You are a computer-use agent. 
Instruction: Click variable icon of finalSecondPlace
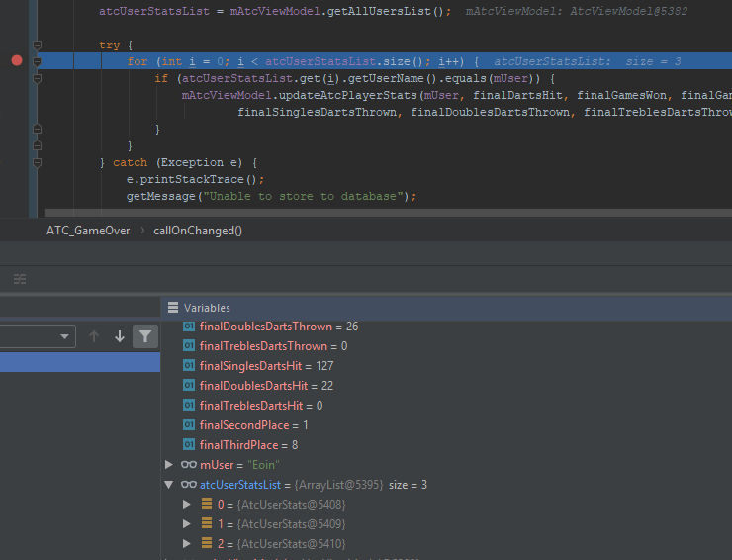(x=189, y=425)
